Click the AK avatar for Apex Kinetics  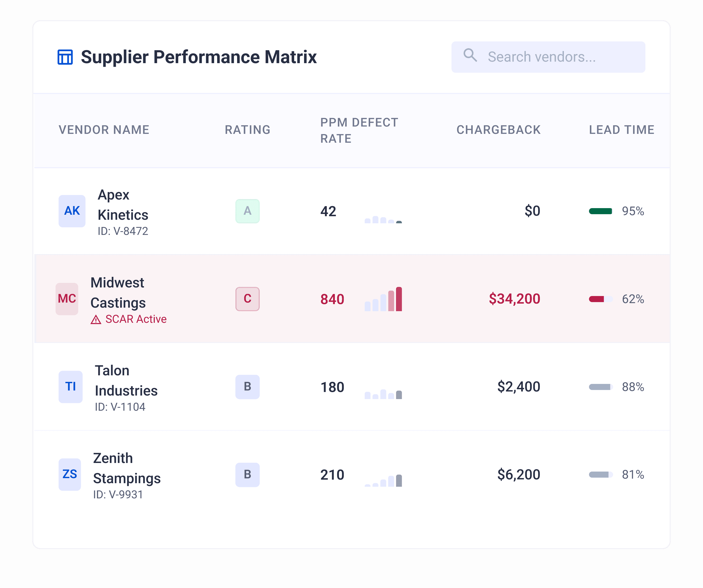[x=72, y=211]
